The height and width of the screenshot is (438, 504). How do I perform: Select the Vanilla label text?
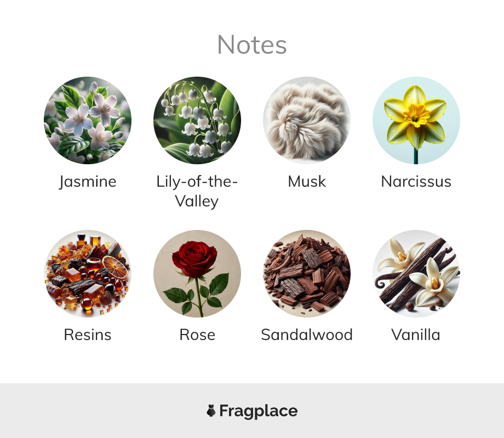click(416, 335)
